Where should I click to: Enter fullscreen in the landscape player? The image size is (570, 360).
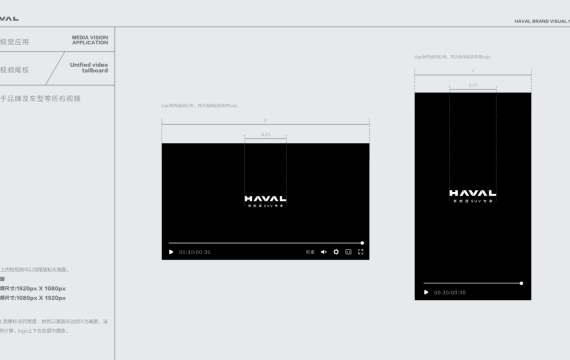click(x=361, y=252)
